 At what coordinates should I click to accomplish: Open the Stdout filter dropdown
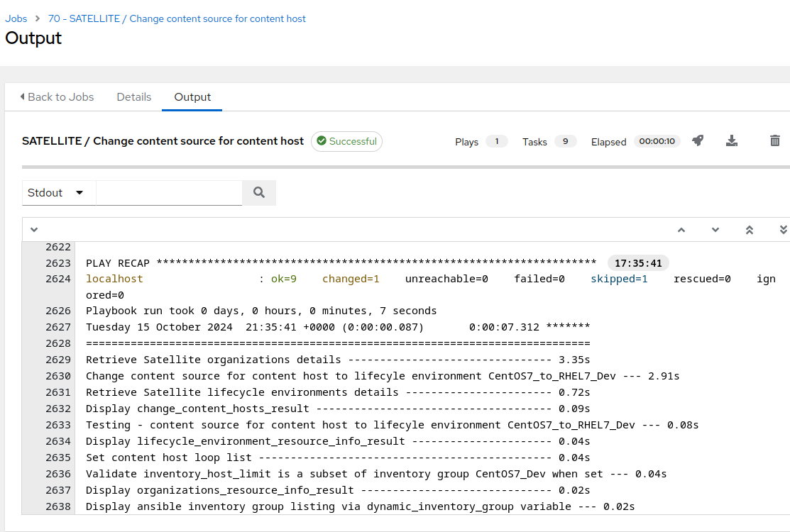tap(59, 193)
